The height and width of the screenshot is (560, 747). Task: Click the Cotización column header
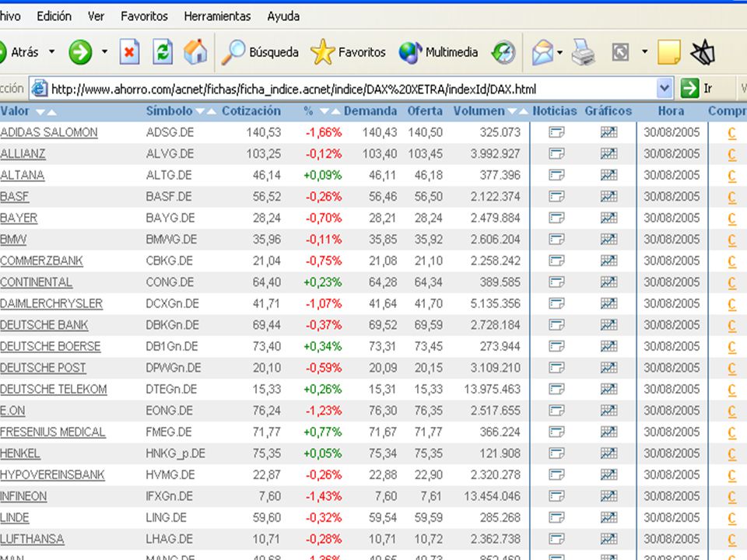251,111
